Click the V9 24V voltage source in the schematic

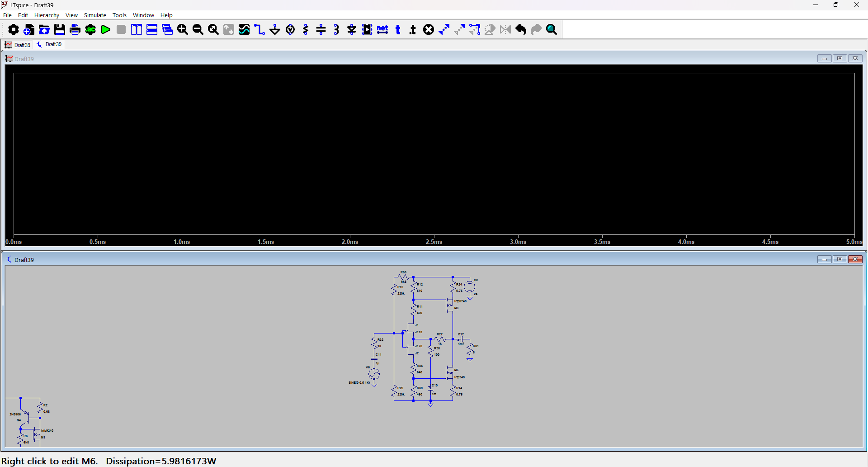pyautogui.click(x=470, y=286)
